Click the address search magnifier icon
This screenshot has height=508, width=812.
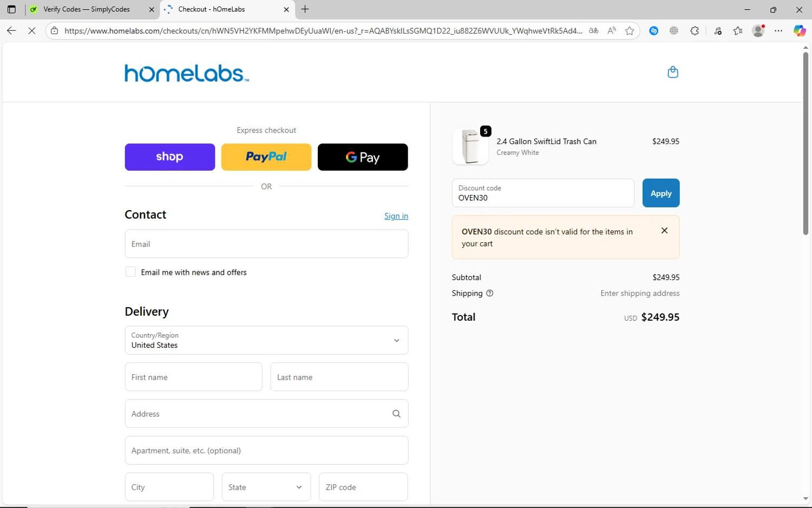396,414
